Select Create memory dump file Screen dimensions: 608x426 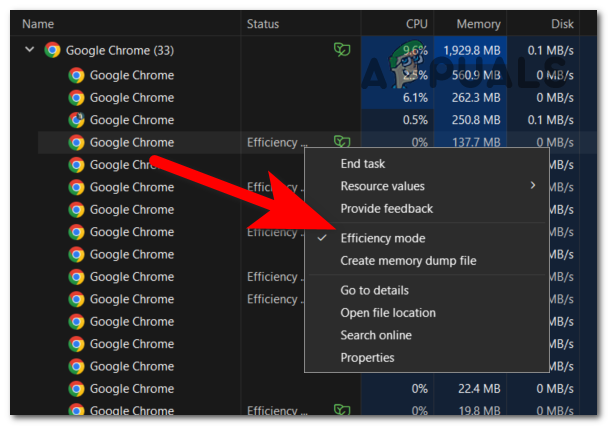[408, 260]
